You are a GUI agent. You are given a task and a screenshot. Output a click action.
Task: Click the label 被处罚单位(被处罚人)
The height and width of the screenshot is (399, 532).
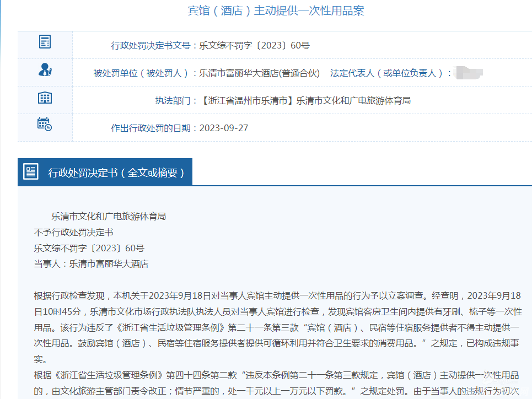[x=141, y=73]
